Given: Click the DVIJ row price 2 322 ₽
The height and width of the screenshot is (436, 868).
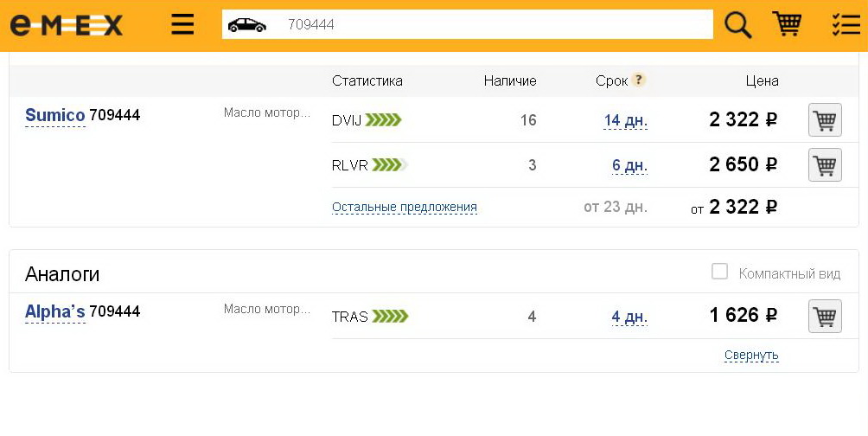Looking at the screenshot, I should pos(743,119).
